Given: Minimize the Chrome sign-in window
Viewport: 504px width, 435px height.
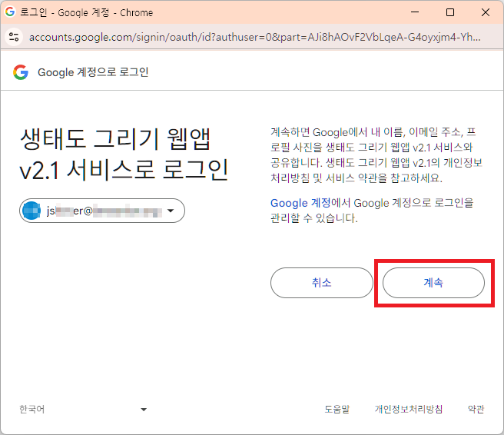Looking at the screenshot, I should click(415, 12).
